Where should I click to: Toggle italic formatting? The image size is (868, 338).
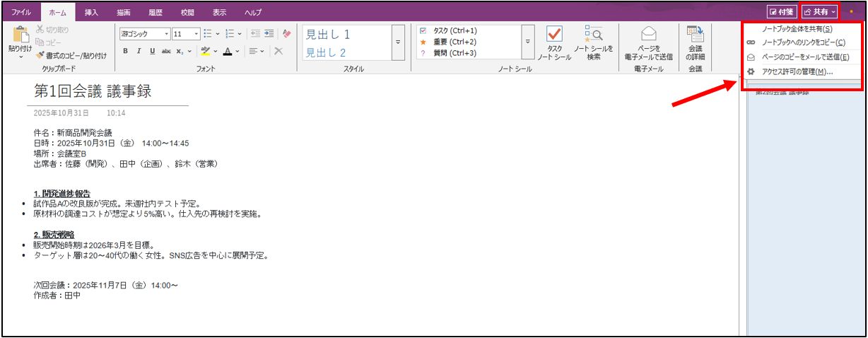pyautogui.click(x=139, y=51)
